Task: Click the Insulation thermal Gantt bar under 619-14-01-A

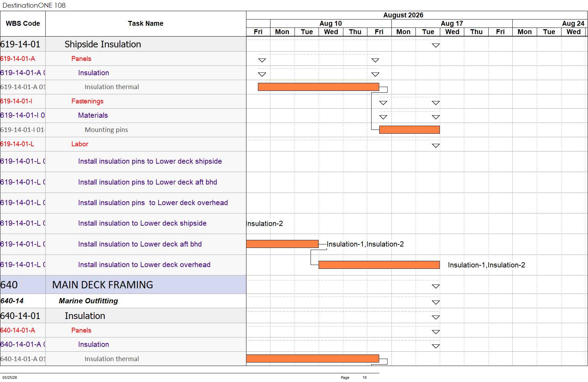Action: point(318,87)
